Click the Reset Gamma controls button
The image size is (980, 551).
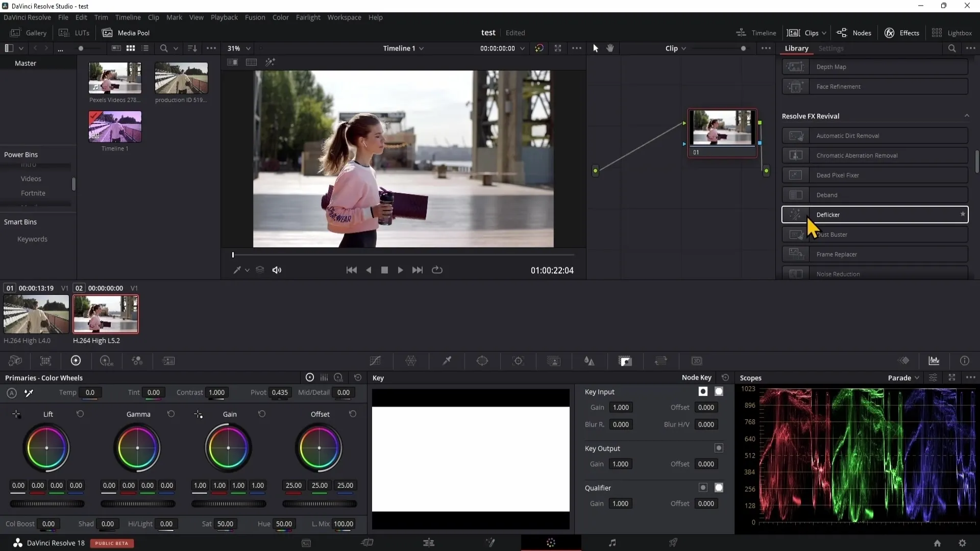tap(171, 414)
